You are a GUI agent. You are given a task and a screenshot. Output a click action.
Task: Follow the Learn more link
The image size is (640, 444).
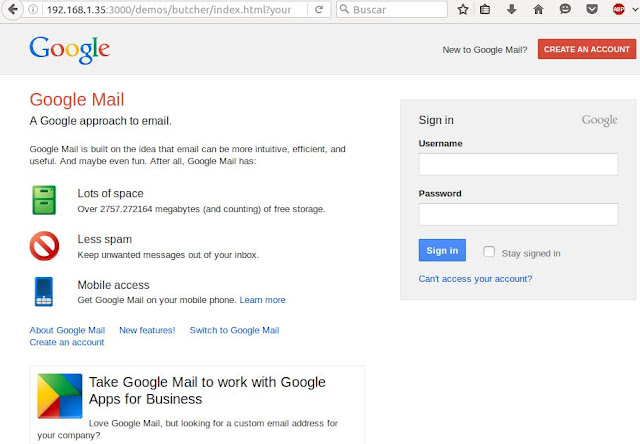[262, 300]
